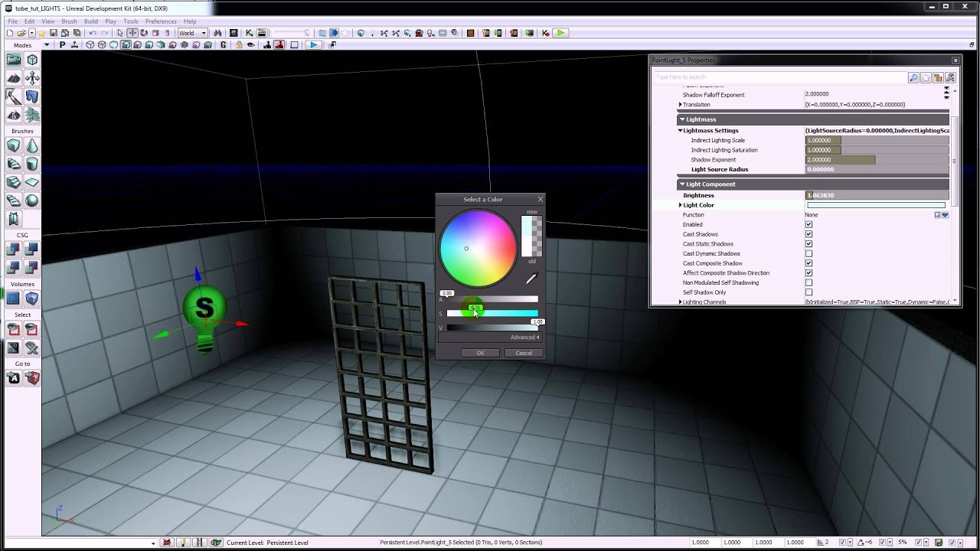Click Undo arrow in main toolbar
The width and height of the screenshot is (980, 551).
pyautogui.click(x=93, y=33)
